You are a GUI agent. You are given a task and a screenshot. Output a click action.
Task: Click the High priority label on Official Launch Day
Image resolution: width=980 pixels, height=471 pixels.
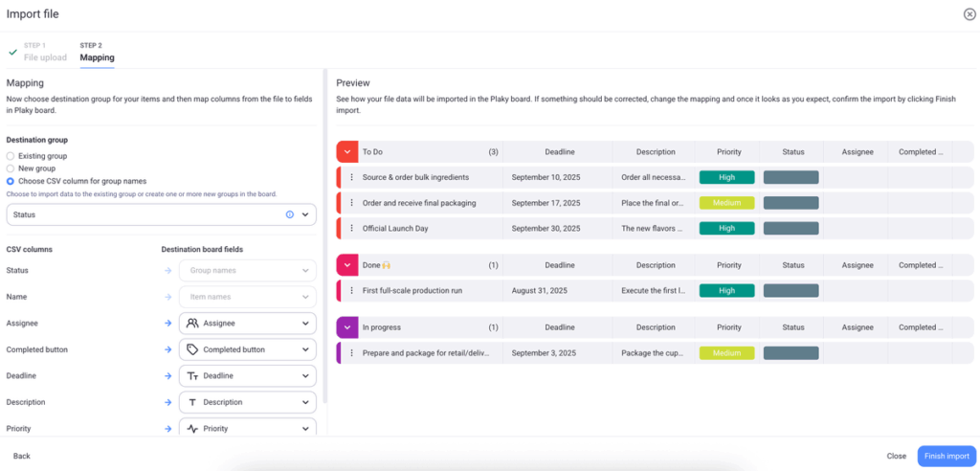click(726, 228)
